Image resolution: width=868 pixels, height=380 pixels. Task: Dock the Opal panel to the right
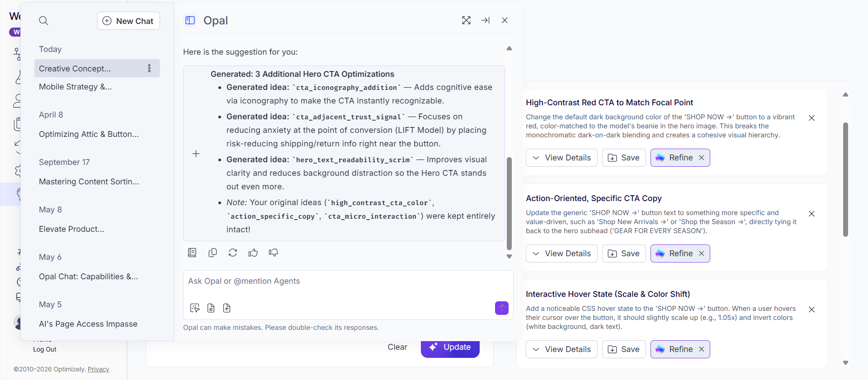[486, 20]
